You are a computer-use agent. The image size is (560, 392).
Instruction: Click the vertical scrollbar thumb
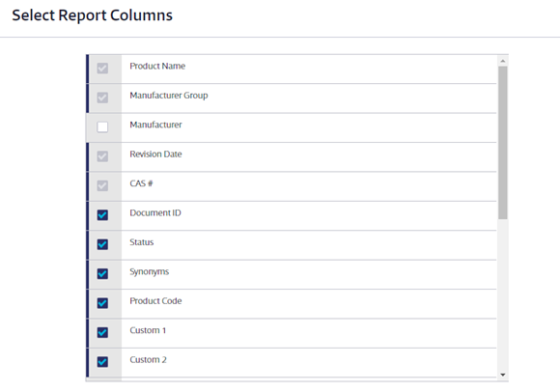tap(503, 143)
